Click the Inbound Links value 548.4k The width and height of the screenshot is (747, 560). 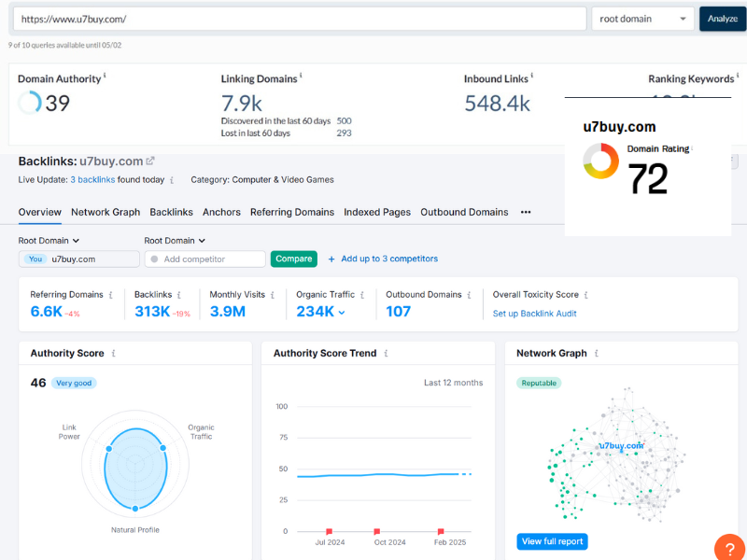497,104
